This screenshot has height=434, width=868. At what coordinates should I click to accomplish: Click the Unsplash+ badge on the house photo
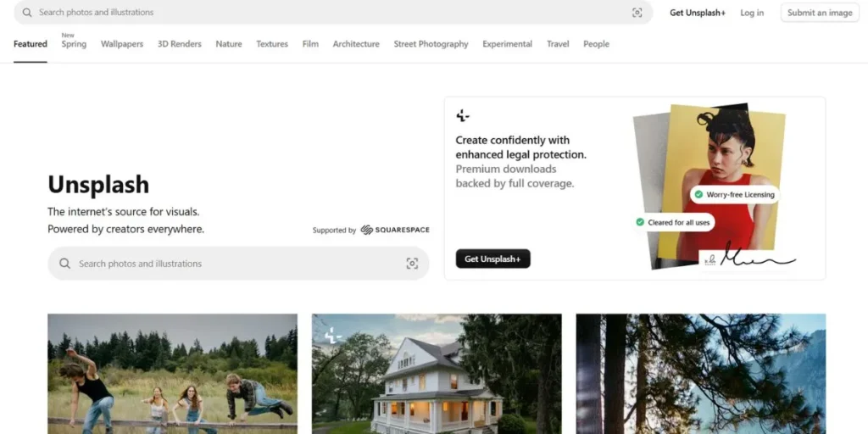(332, 335)
